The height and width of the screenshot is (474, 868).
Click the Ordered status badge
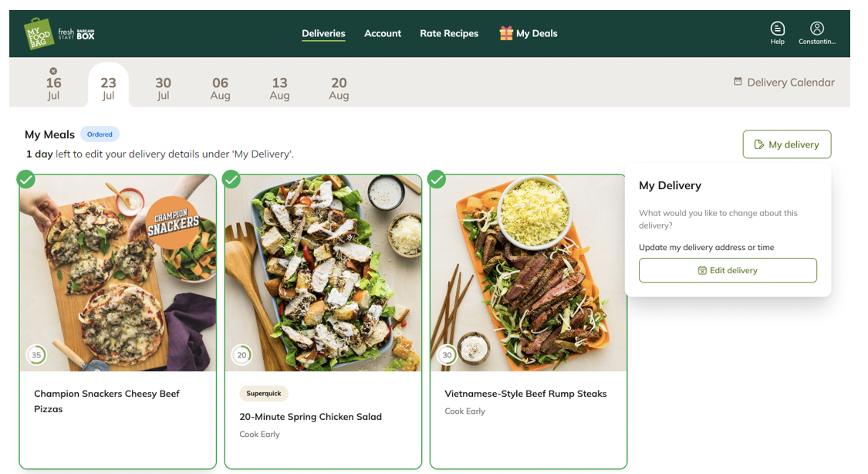100,134
